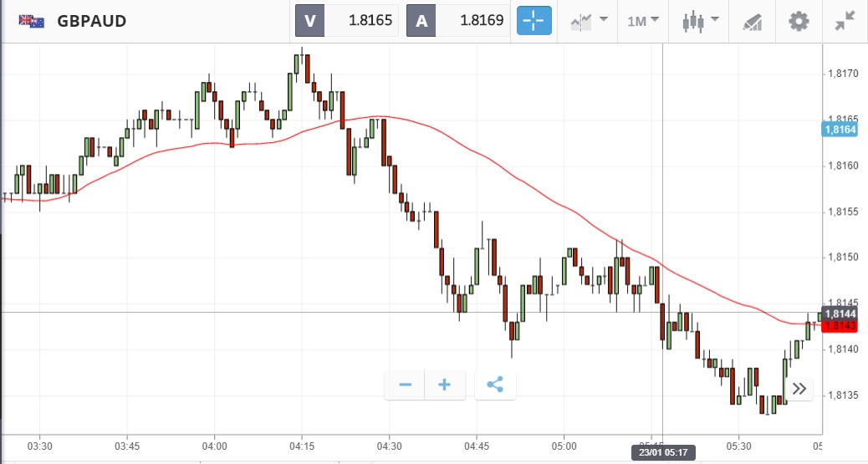Click the red 1,8143 moving average label
This screenshot has height=464, width=868.
841,325
